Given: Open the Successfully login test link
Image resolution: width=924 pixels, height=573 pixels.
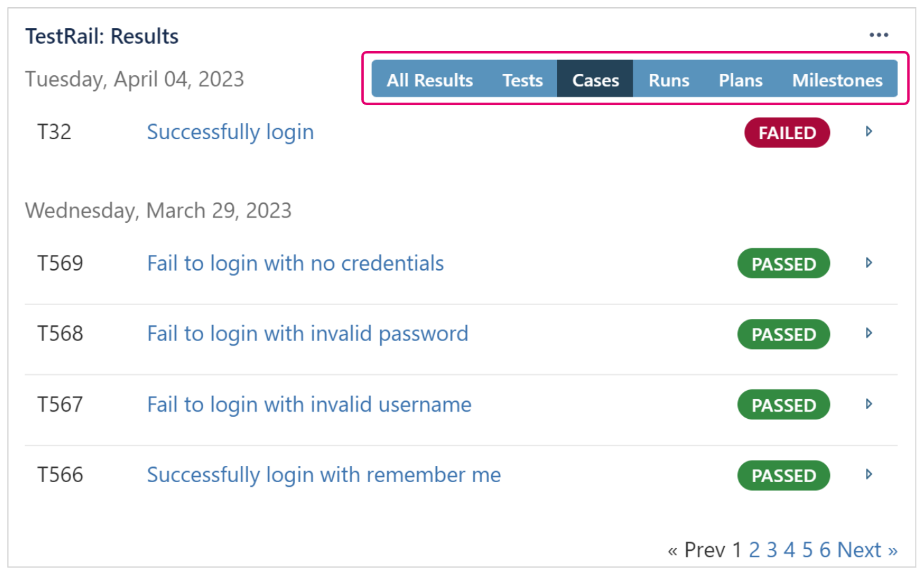Looking at the screenshot, I should (x=230, y=132).
